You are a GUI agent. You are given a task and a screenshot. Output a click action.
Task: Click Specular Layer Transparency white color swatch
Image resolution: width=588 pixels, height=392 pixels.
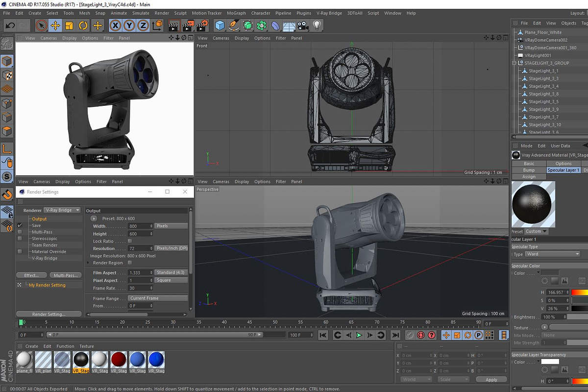(550, 362)
